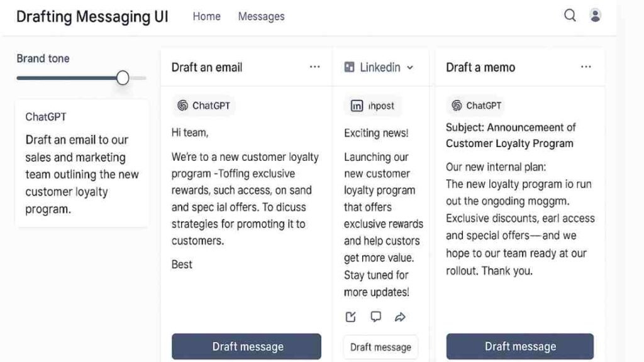
Task: Open the user profile avatar
Action: 595,16
